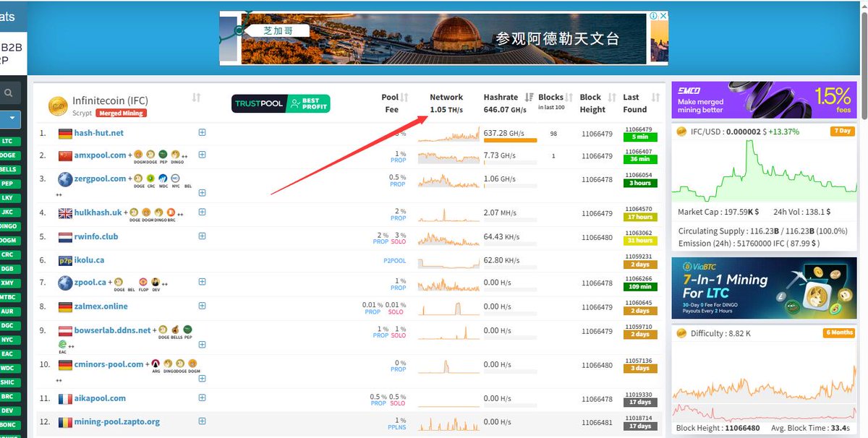Click the EAC coin icon under bowserlab
This screenshot has width=868, height=438.
62,343
